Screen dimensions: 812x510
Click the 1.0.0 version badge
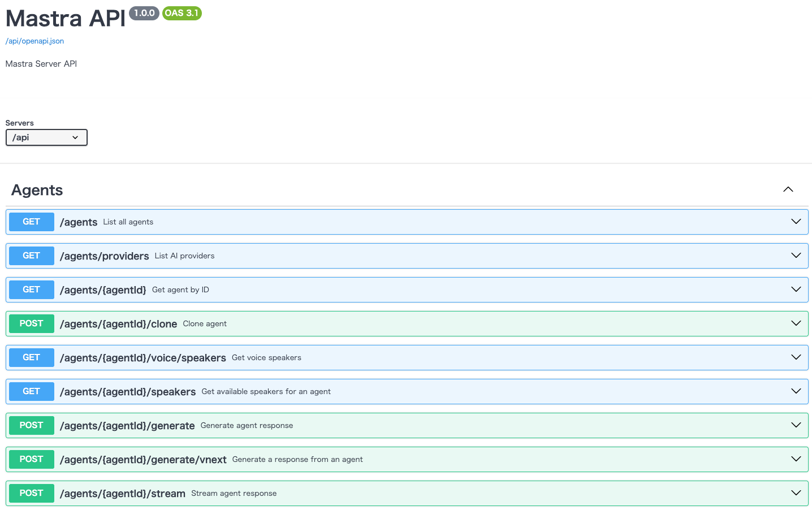144,13
